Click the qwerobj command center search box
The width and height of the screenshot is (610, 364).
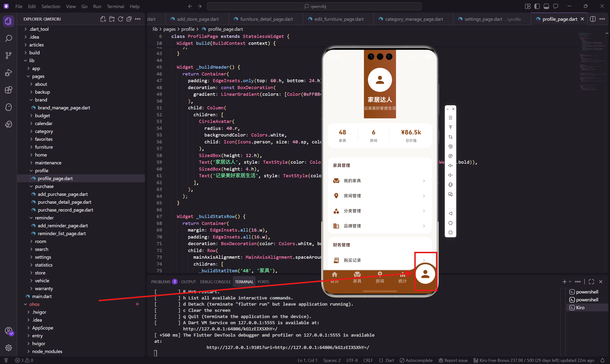(314, 6)
